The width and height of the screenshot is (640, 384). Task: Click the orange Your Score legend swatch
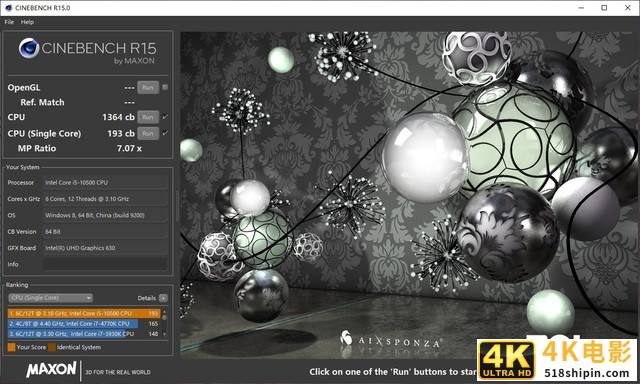click(11, 347)
